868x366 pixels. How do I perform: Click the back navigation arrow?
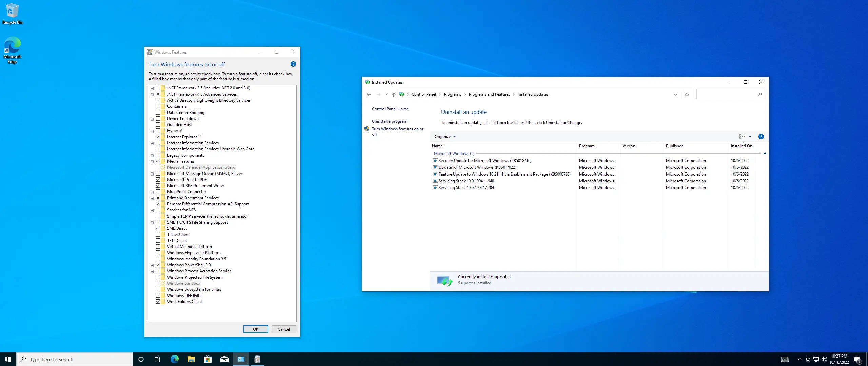[369, 94]
